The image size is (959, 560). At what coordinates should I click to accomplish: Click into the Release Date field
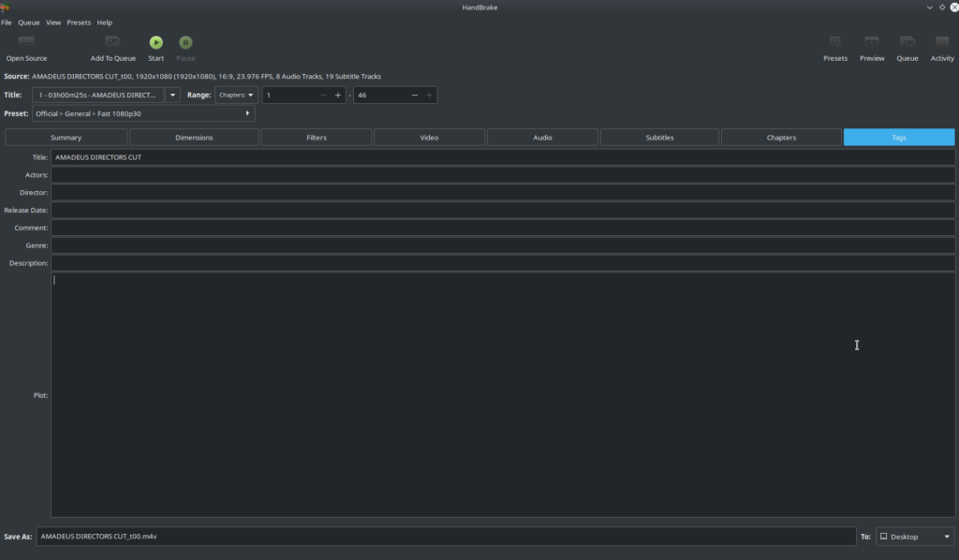click(503, 211)
